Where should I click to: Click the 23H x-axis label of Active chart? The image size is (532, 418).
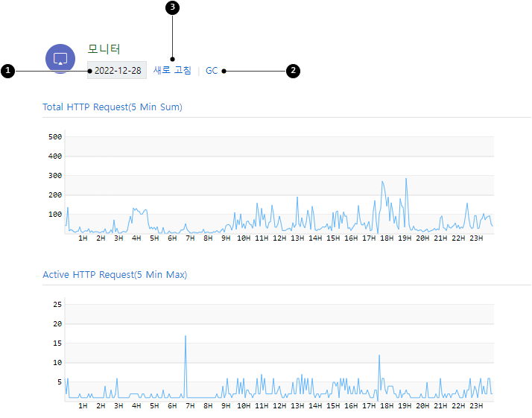coord(476,406)
